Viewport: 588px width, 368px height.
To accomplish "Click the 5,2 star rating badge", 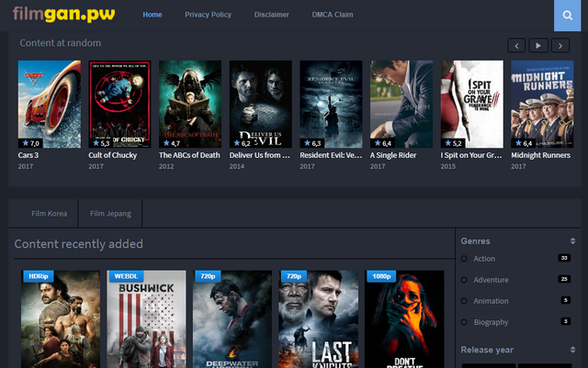I will pyautogui.click(x=453, y=143).
